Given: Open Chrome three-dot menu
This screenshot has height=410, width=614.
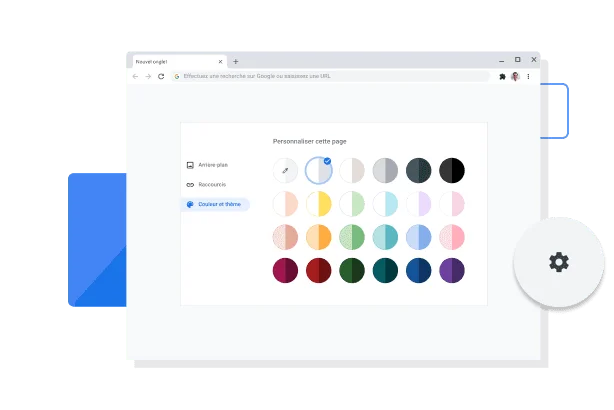Looking at the screenshot, I should coord(528,76).
